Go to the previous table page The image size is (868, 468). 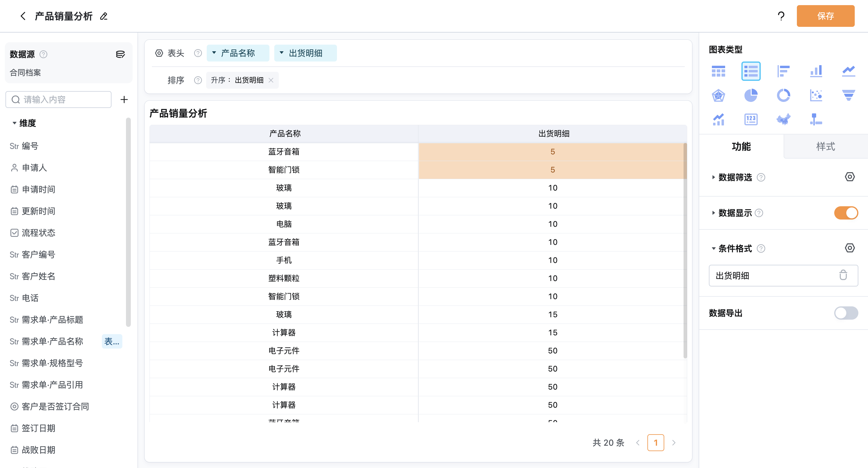click(637, 442)
